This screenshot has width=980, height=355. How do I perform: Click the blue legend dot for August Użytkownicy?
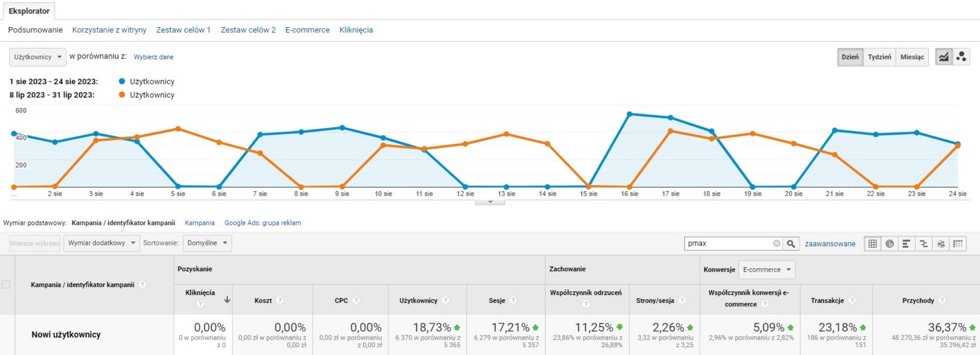(x=122, y=81)
